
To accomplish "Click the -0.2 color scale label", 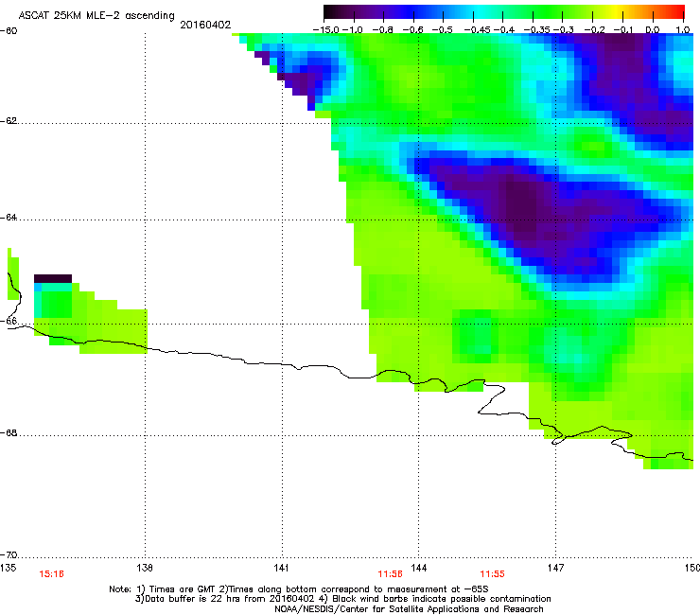I will (x=594, y=30).
